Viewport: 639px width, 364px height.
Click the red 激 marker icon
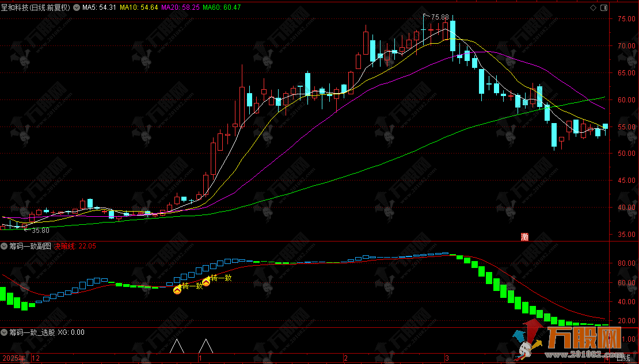(x=524, y=236)
